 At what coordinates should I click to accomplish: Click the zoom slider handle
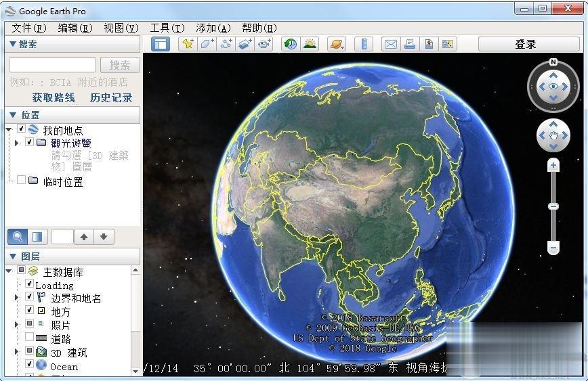pos(553,206)
